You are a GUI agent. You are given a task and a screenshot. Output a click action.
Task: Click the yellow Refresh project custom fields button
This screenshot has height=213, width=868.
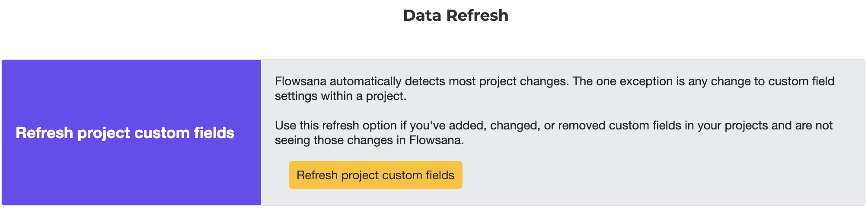tap(375, 175)
